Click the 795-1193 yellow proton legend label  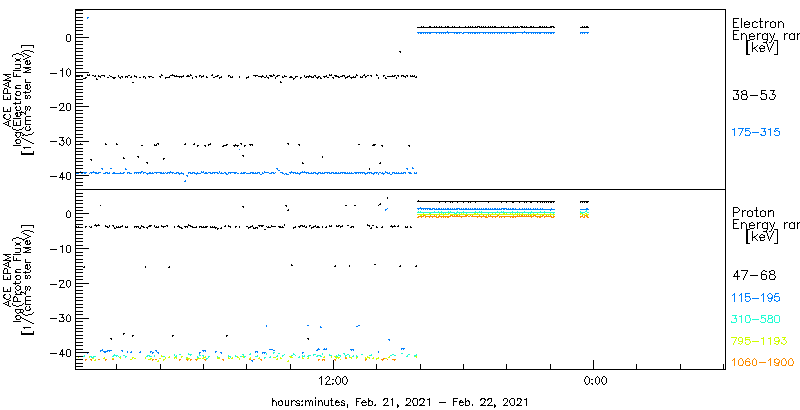click(758, 341)
